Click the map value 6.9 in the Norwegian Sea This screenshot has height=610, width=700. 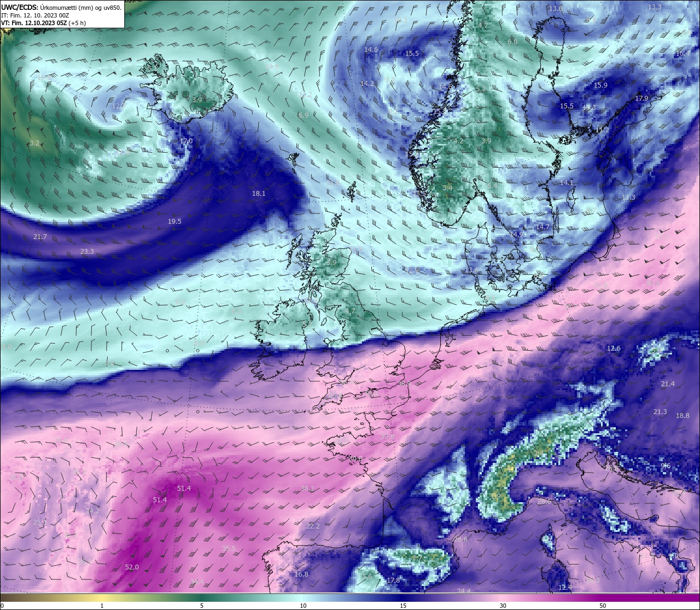304,115
